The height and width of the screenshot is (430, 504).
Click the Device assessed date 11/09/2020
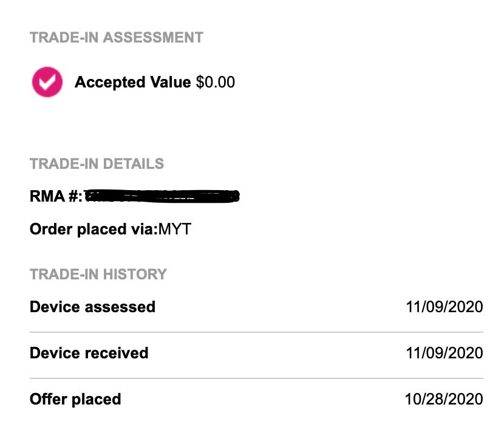click(444, 307)
